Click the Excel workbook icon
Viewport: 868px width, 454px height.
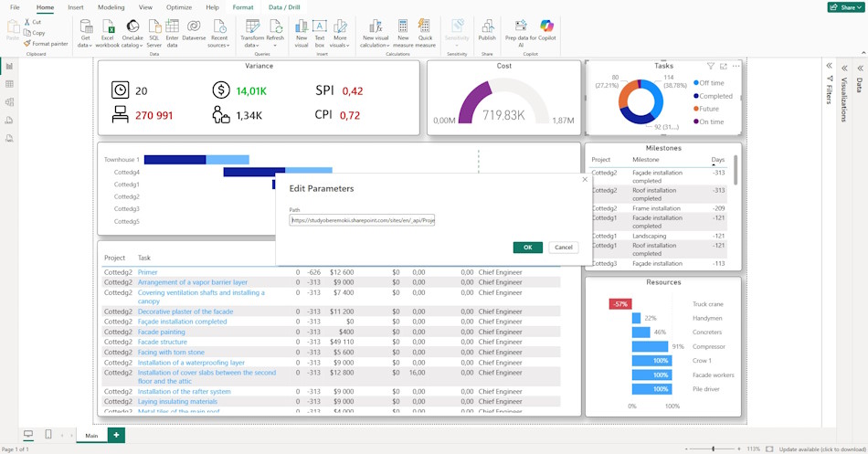click(x=108, y=33)
